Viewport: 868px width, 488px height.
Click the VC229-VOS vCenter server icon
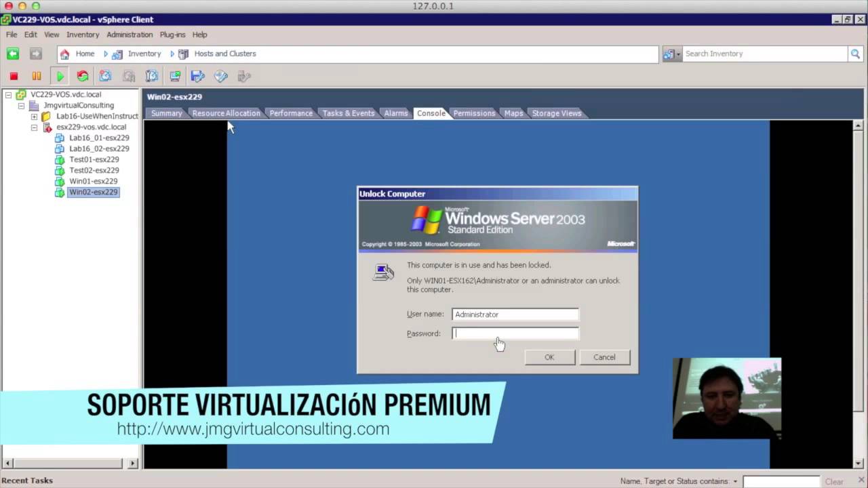click(20, 95)
